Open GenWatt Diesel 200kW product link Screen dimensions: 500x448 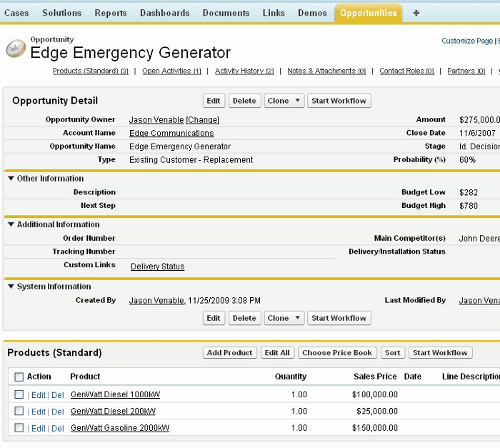pyautogui.click(x=113, y=411)
